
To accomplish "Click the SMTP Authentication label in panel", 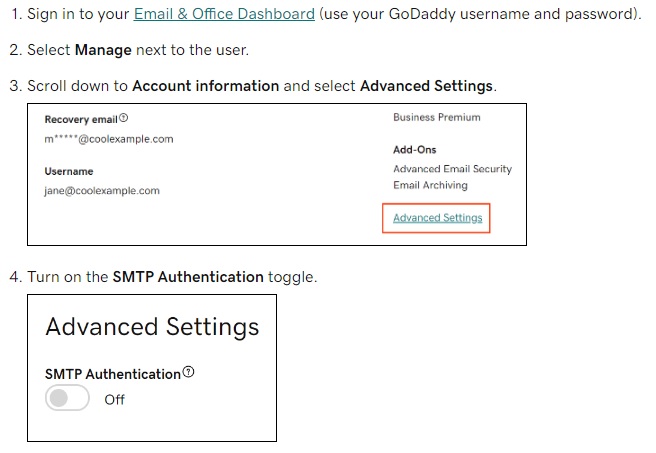I will (113, 374).
